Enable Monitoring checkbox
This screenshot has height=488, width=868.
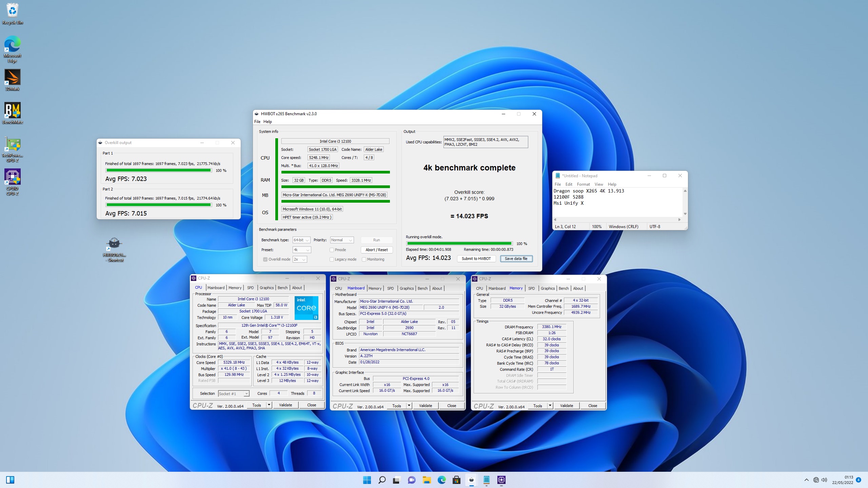pos(364,259)
